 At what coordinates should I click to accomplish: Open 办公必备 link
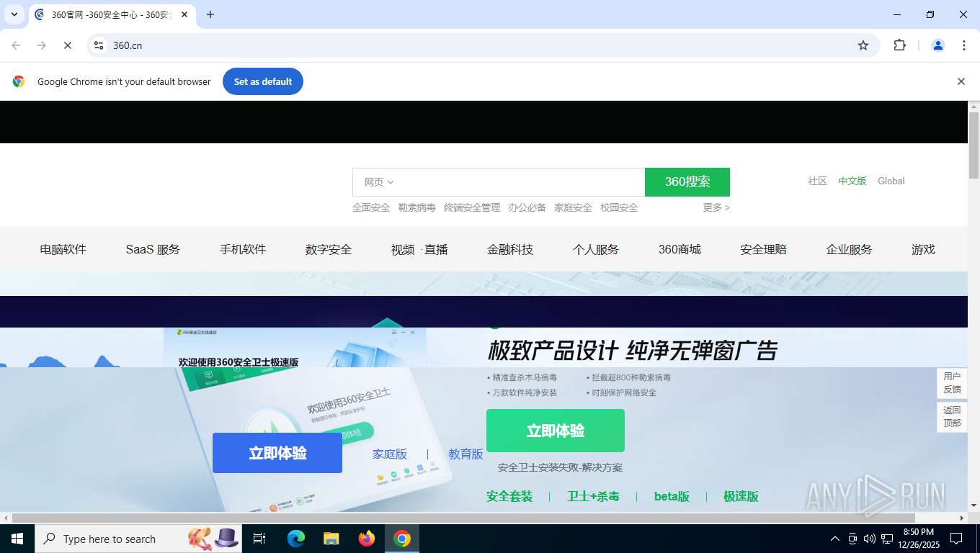pyautogui.click(x=527, y=207)
